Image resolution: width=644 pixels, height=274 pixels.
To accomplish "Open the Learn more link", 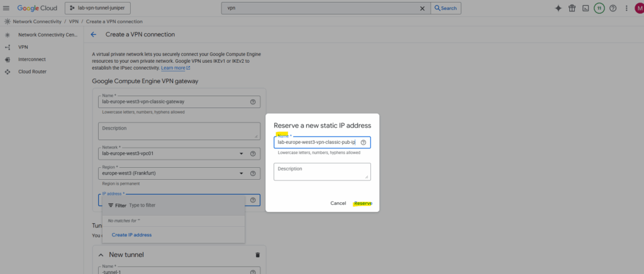I will click(175, 68).
